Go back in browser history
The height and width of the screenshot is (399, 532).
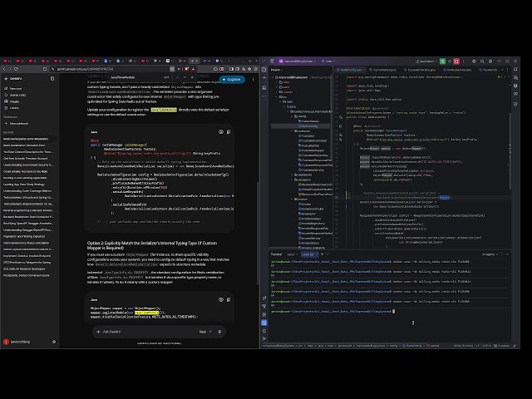4,69
